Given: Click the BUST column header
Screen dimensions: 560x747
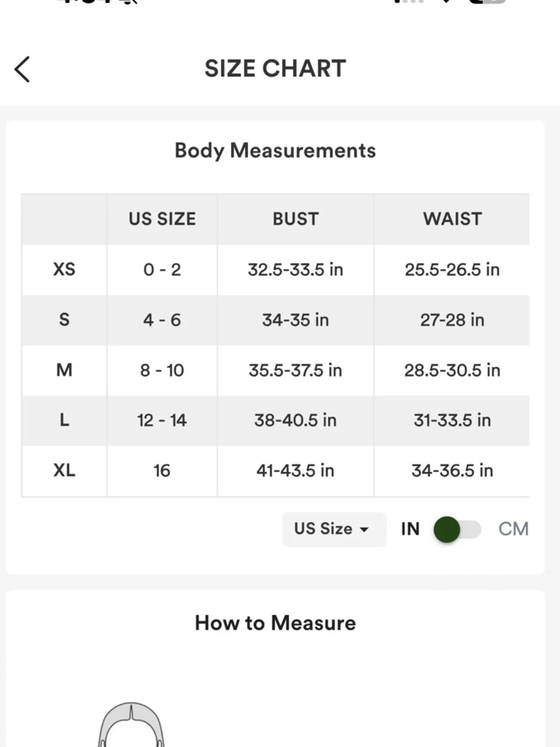Looking at the screenshot, I should (295, 219).
